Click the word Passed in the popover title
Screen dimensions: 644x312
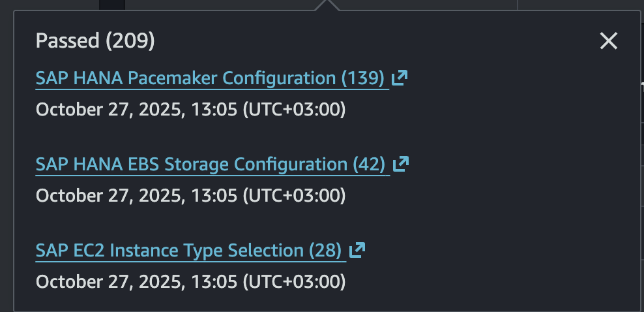[x=68, y=42]
